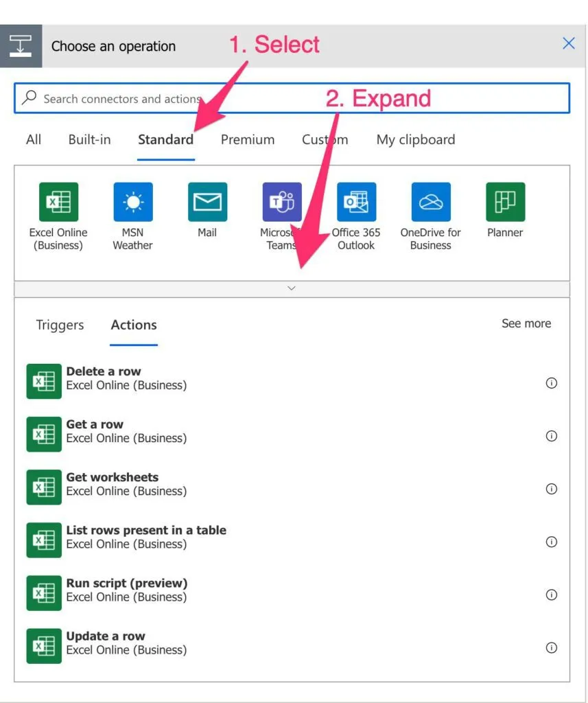
Task: Select the List rows present in a table action
Action: [145, 537]
